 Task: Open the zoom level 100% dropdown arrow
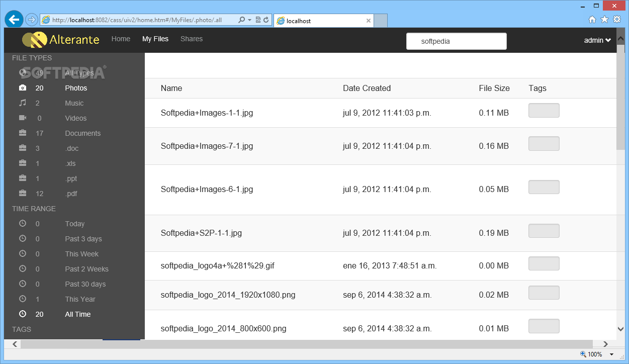[612, 354]
